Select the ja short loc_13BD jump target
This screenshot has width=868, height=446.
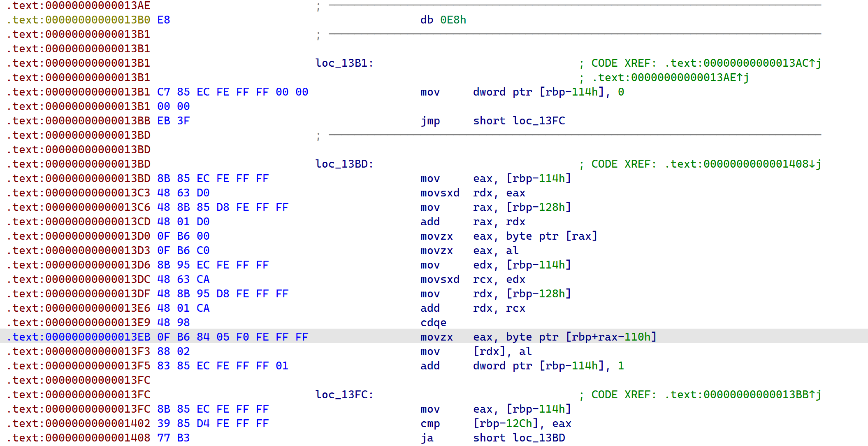click(539, 438)
